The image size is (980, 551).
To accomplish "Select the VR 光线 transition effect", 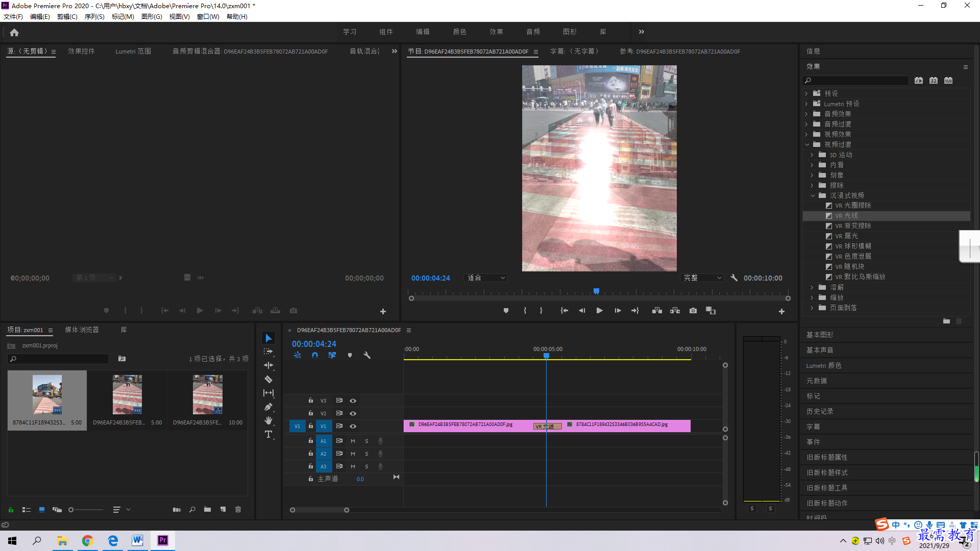I will point(886,216).
